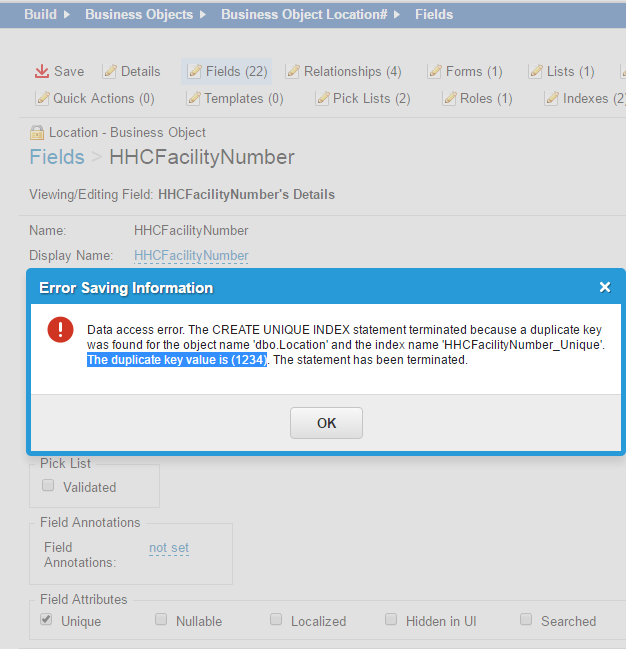Expand the Business Object Location# breadcrumb arrow
The image size is (626, 649).
[x=397, y=15]
